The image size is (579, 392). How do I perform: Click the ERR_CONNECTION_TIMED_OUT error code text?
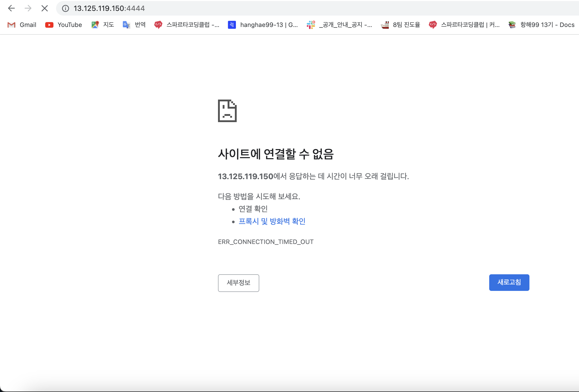point(266,242)
